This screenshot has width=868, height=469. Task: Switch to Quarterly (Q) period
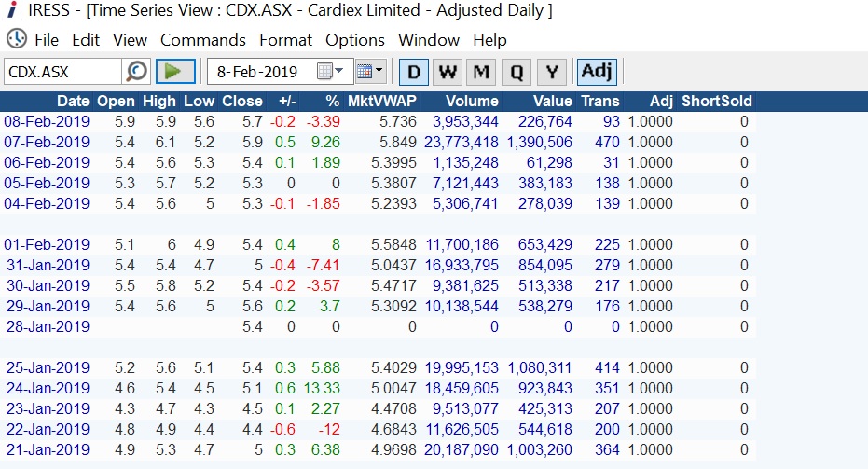click(516, 72)
